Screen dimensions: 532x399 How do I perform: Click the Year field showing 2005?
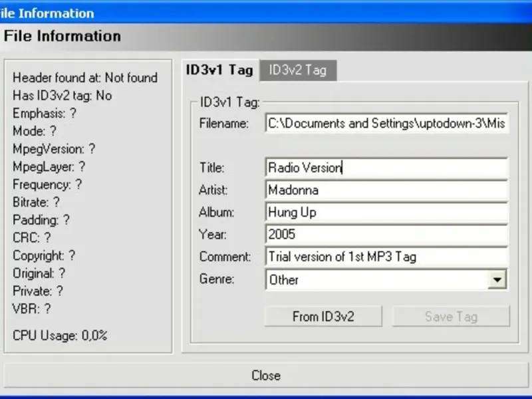tap(386, 235)
